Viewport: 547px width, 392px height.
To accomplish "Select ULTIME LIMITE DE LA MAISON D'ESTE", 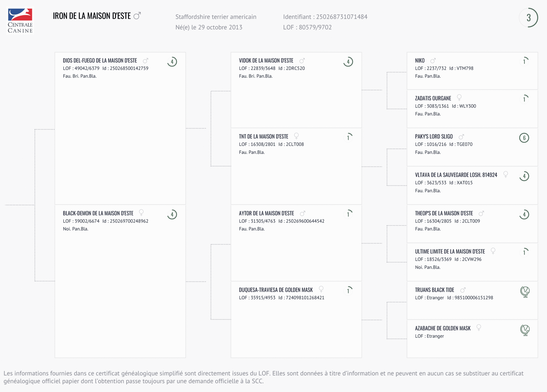I will coord(450,252).
